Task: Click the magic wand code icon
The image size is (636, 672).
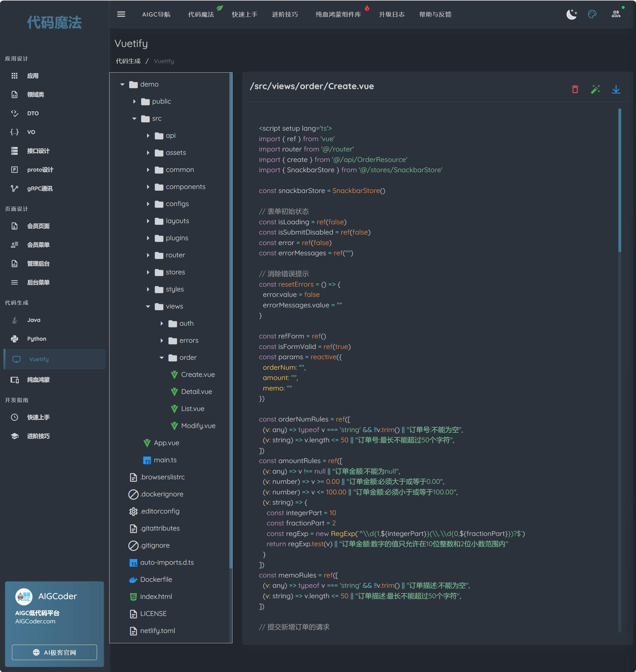Action: click(x=595, y=89)
